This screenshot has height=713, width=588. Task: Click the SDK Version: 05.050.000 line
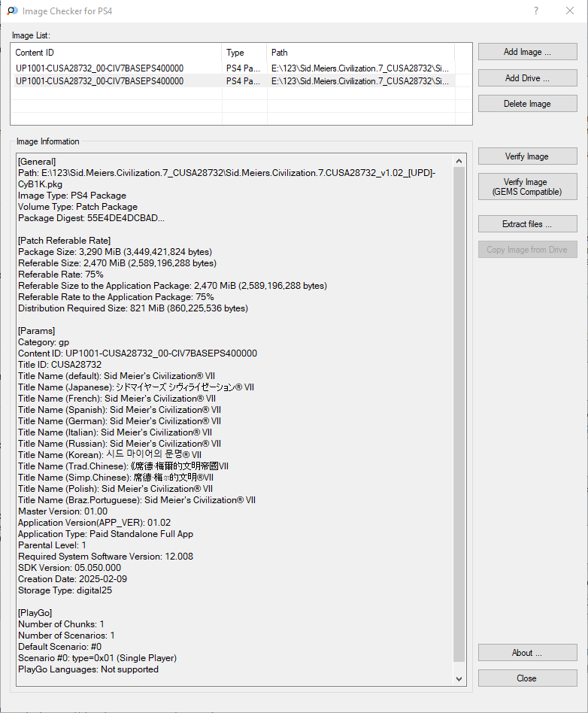pyautogui.click(x=70, y=568)
